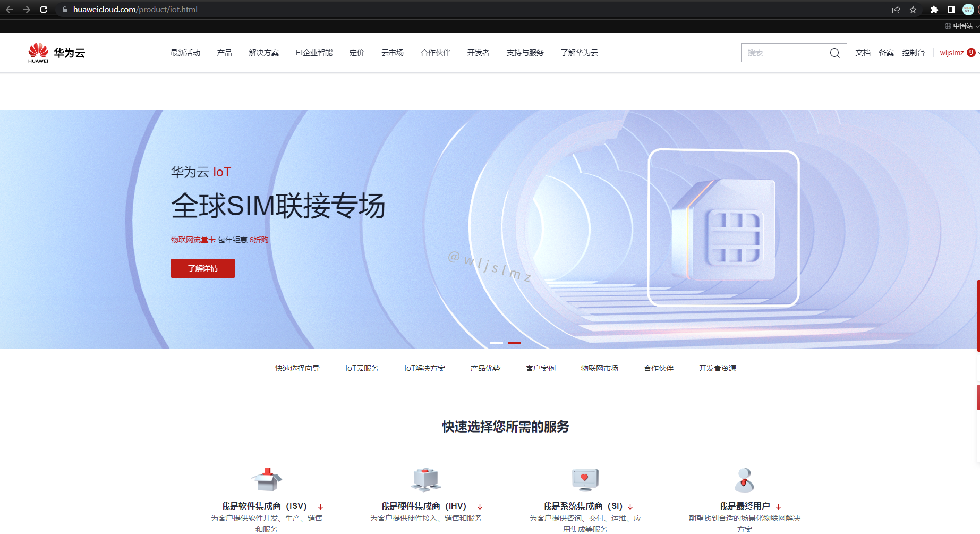Jump to IoT解决方案 section tab
The height and width of the screenshot is (534, 980).
click(424, 368)
